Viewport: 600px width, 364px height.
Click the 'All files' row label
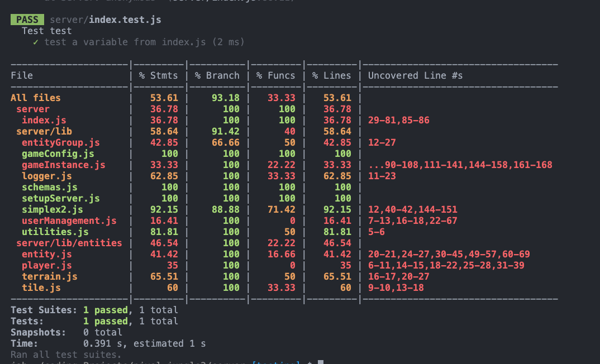[x=36, y=98]
